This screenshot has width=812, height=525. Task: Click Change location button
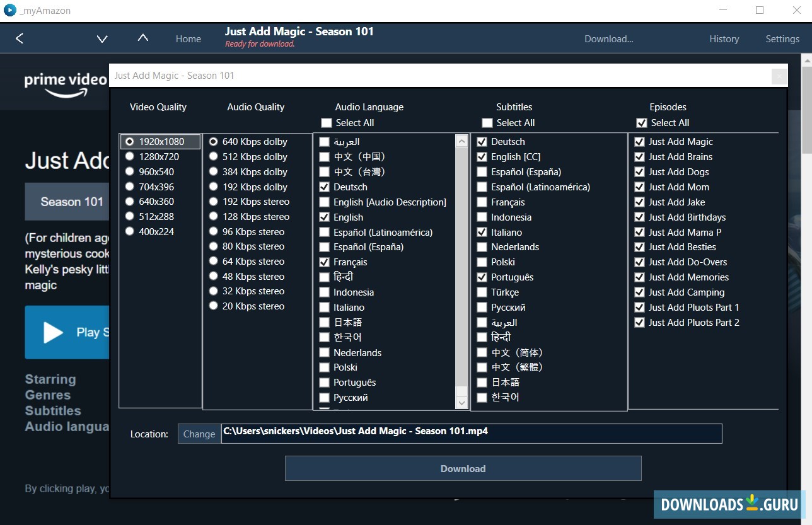tap(199, 434)
